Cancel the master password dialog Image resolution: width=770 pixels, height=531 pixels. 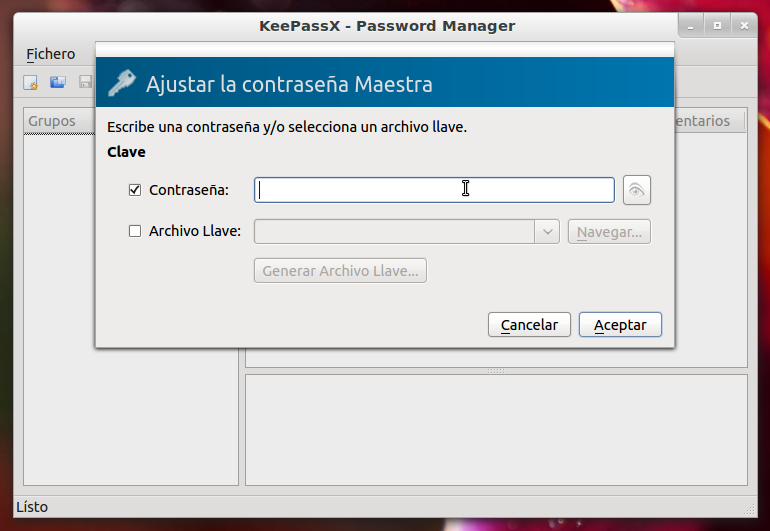coord(529,325)
